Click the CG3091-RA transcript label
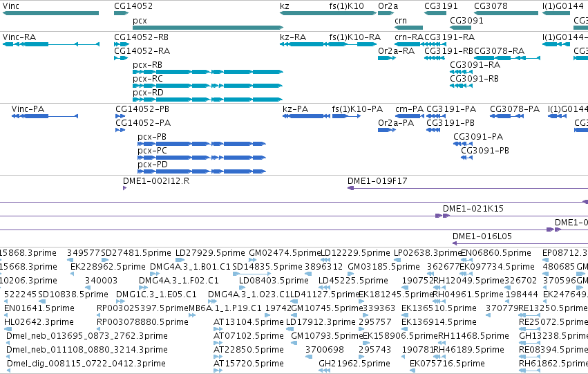This screenshot has height=374, width=588. click(x=475, y=64)
